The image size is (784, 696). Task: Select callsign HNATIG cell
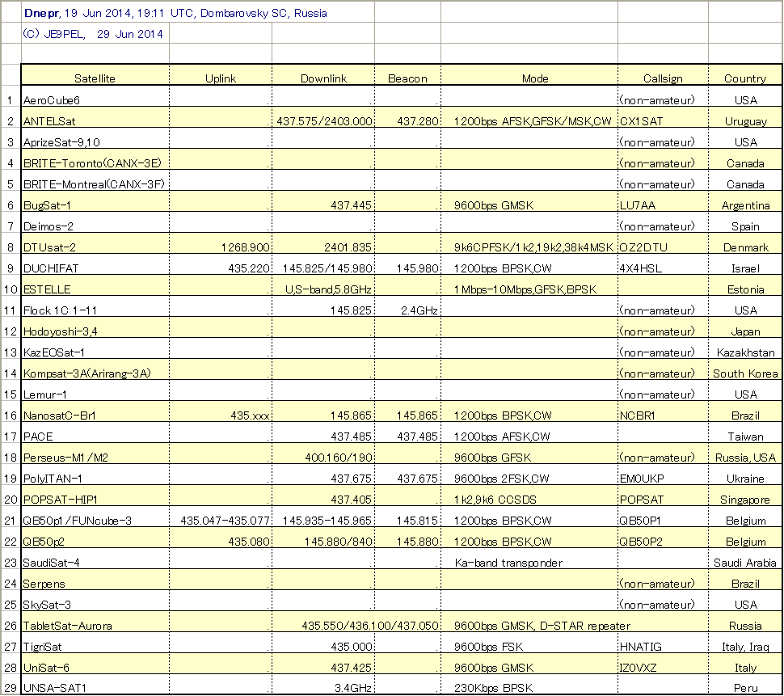(663, 642)
